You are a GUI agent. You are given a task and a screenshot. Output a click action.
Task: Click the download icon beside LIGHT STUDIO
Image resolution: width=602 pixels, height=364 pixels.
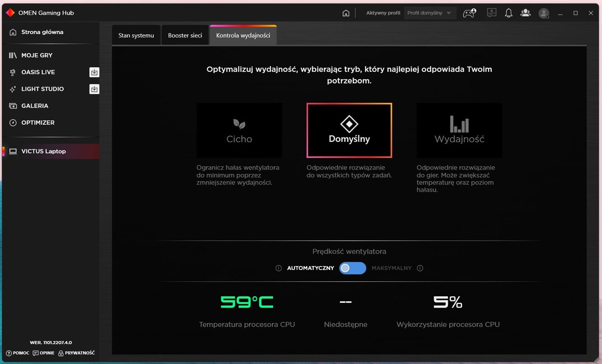[x=94, y=89]
